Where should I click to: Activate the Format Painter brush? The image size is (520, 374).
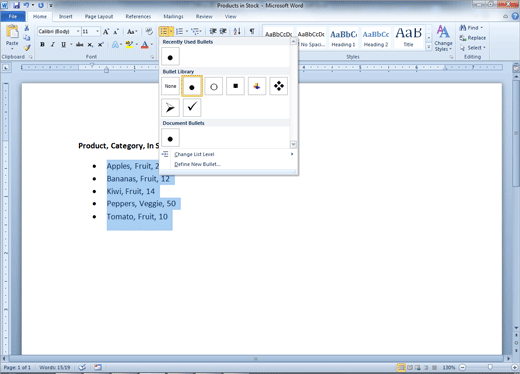coord(27,47)
